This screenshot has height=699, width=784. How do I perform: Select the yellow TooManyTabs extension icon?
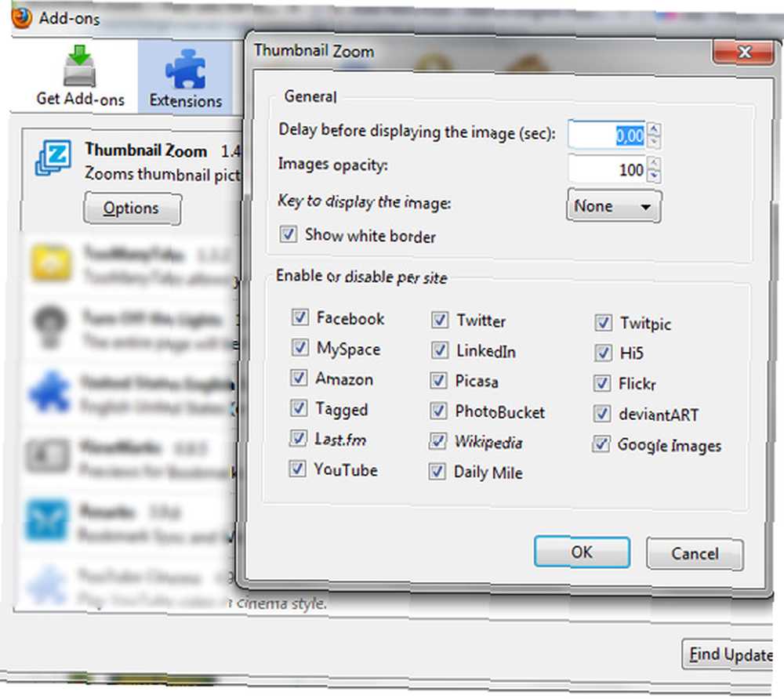(x=50, y=263)
